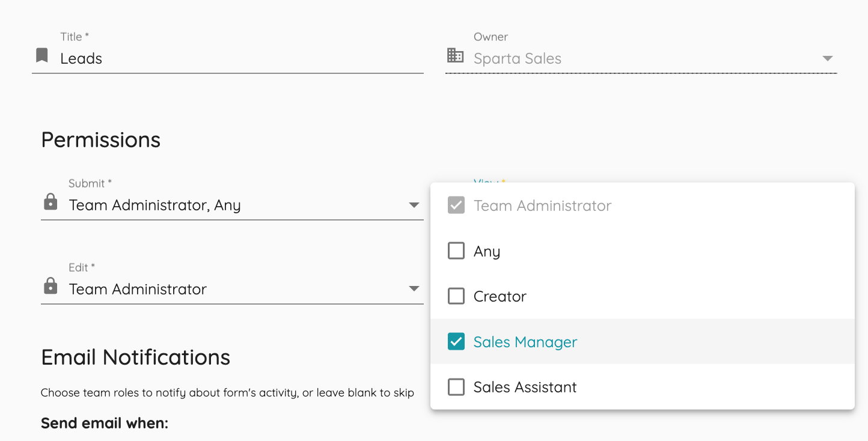Select the Creator option label

(x=500, y=296)
